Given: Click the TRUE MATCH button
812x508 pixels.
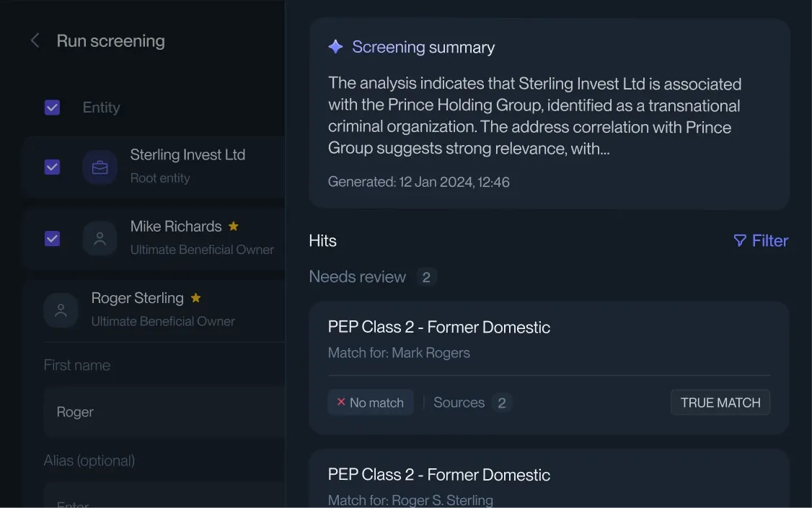Looking at the screenshot, I should [720, 402].
